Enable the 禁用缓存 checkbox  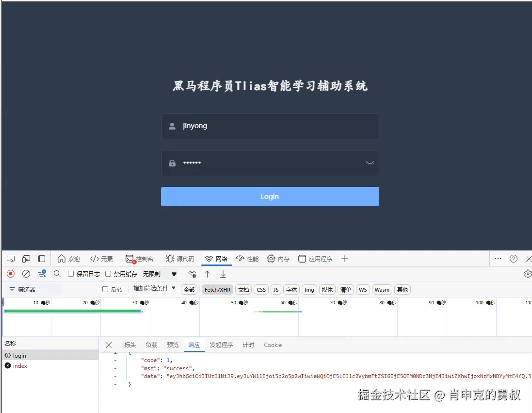(108, 274)
